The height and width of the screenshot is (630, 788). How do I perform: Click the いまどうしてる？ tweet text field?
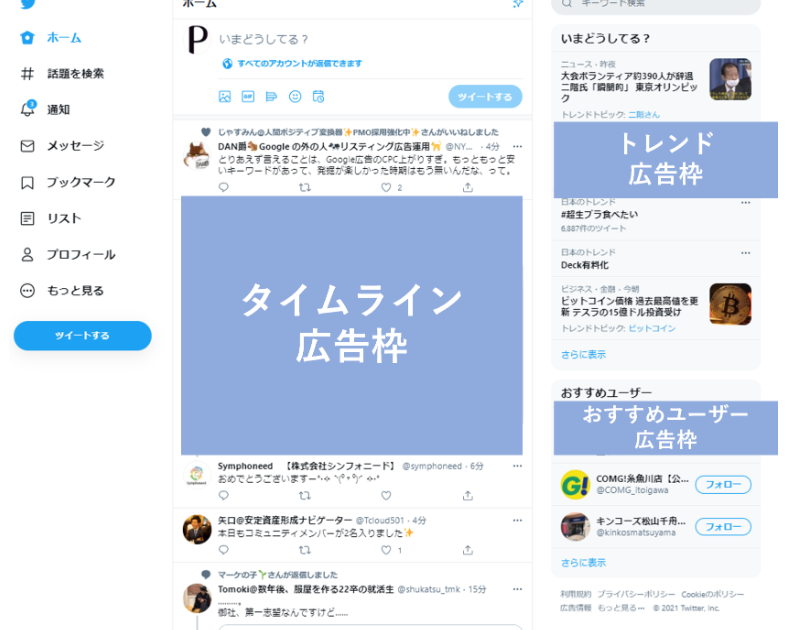pos(370,39)
